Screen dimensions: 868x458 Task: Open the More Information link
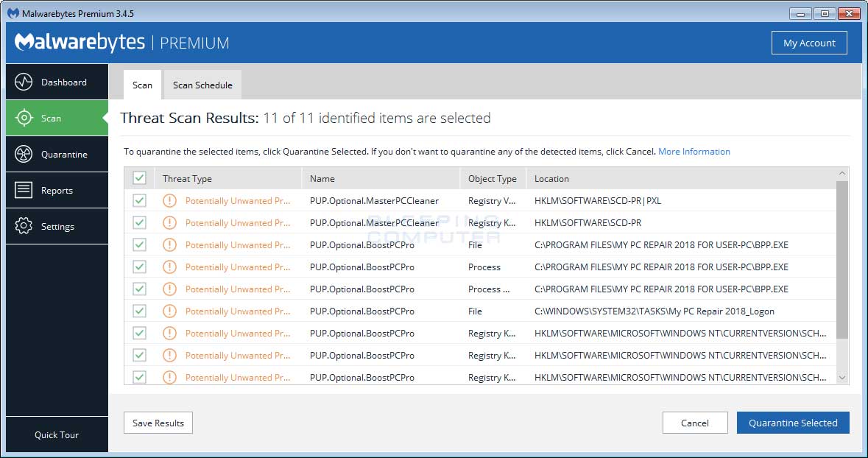coord(694,152)
